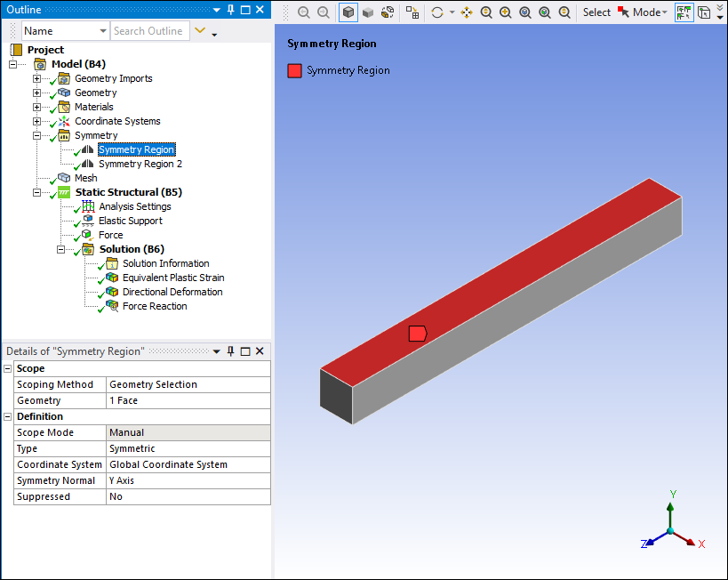Click into the Search Outline field

149,31
